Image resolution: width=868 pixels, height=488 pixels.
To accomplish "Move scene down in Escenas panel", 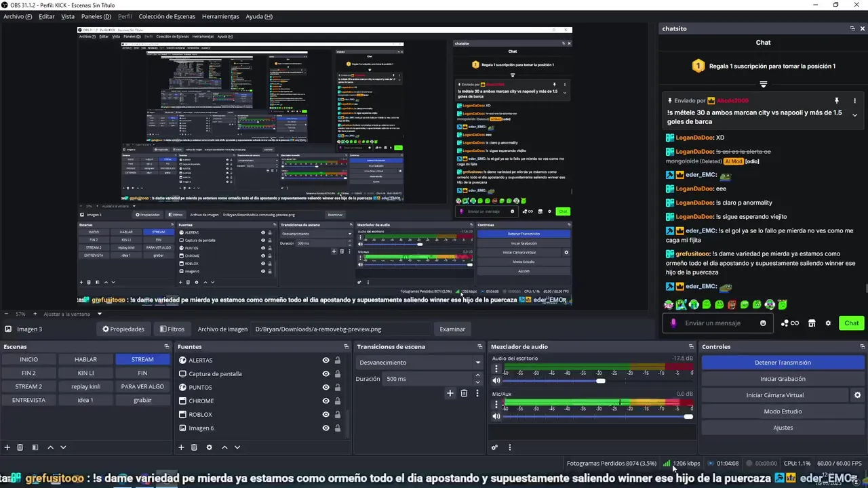I will click(x=63, y=447).
